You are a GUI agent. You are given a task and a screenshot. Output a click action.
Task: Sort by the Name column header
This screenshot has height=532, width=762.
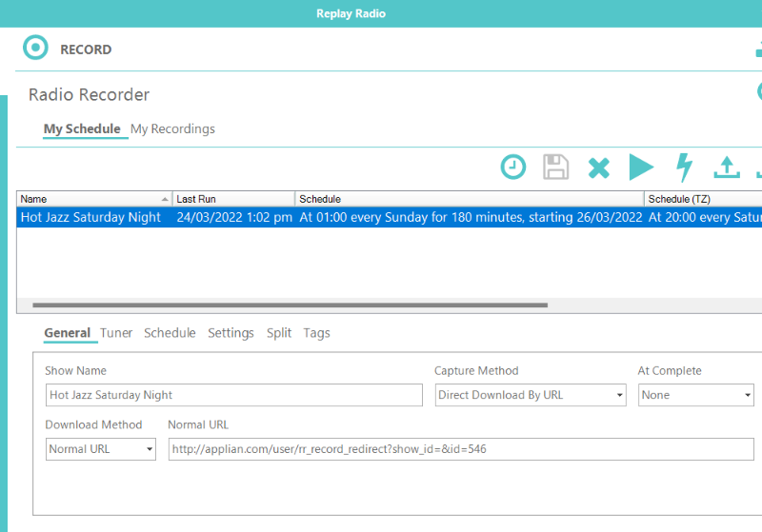[x=94, y=199]
